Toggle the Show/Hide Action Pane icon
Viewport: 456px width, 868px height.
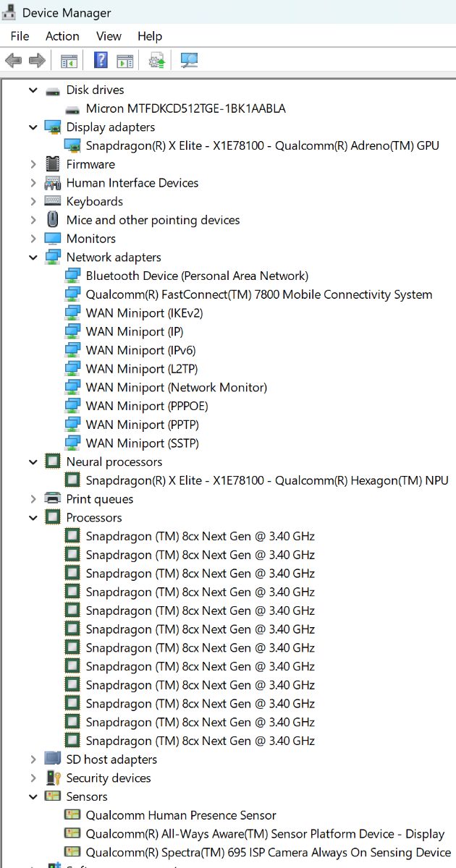click(x=125, y=61)
